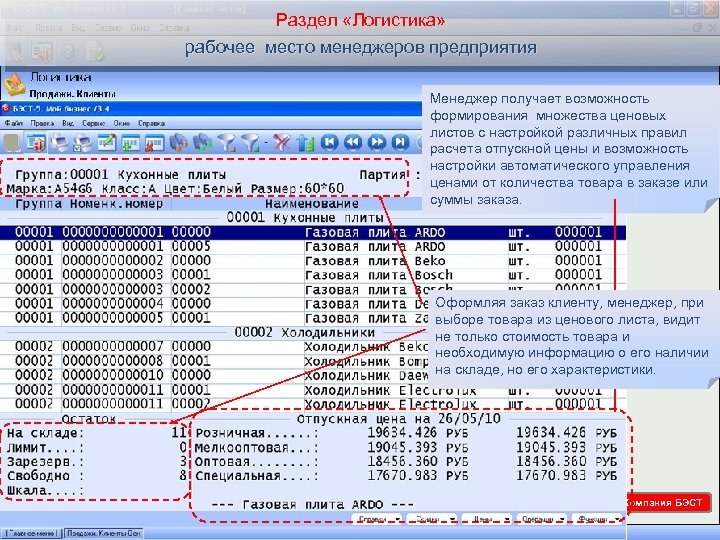Click the rewind previous page button

[353, 143]
